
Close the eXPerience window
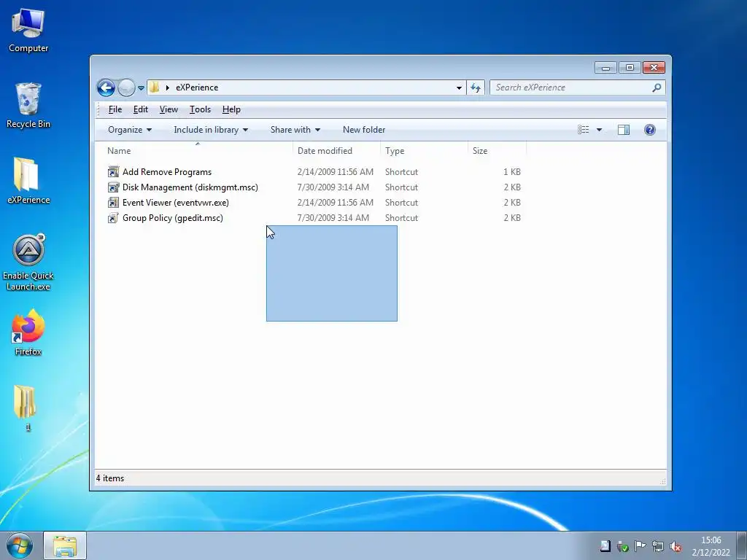[654, 68]
